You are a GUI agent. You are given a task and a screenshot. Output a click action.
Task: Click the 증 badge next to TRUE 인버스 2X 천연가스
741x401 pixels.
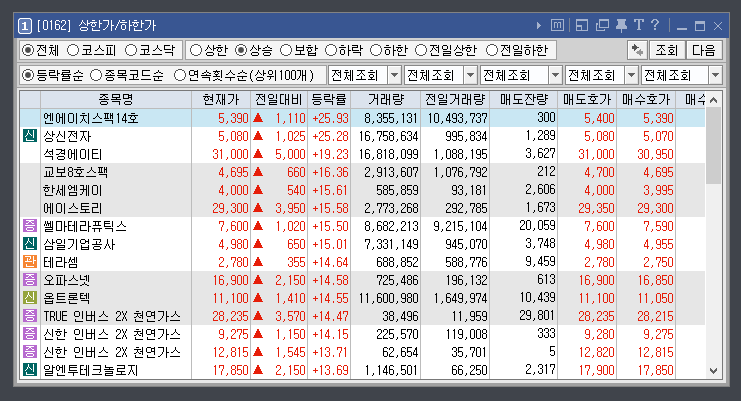point(30,316)
